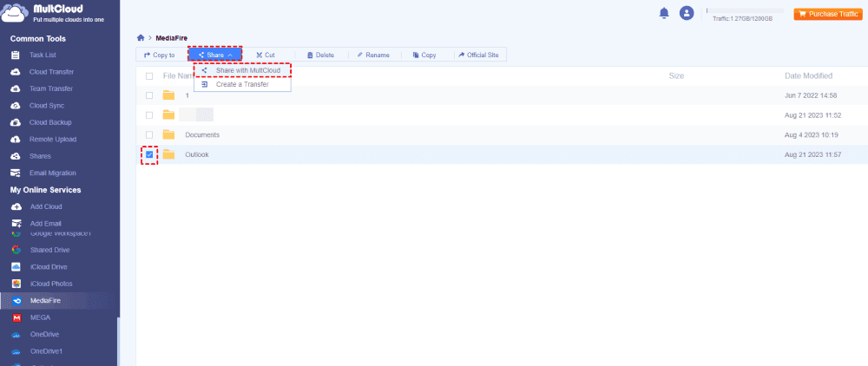Screen dimensions: 868x366
Task: Click the Email Migration icon
Action: coord(16,173)
